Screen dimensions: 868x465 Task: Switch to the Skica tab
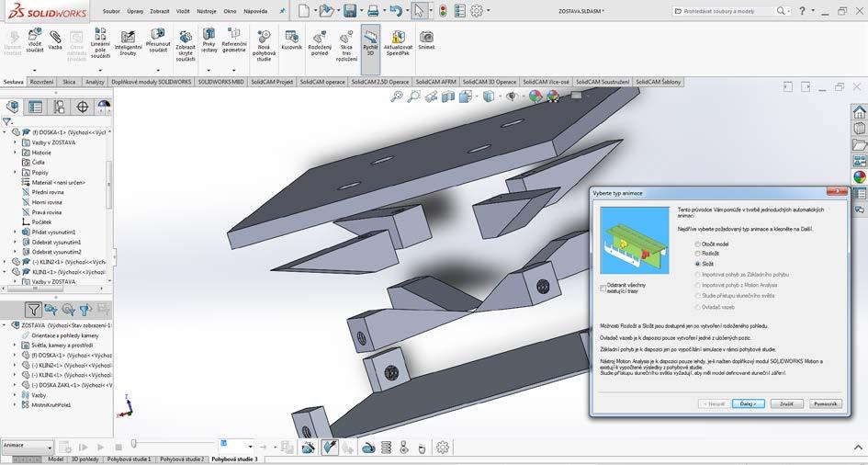click(69, 82)
